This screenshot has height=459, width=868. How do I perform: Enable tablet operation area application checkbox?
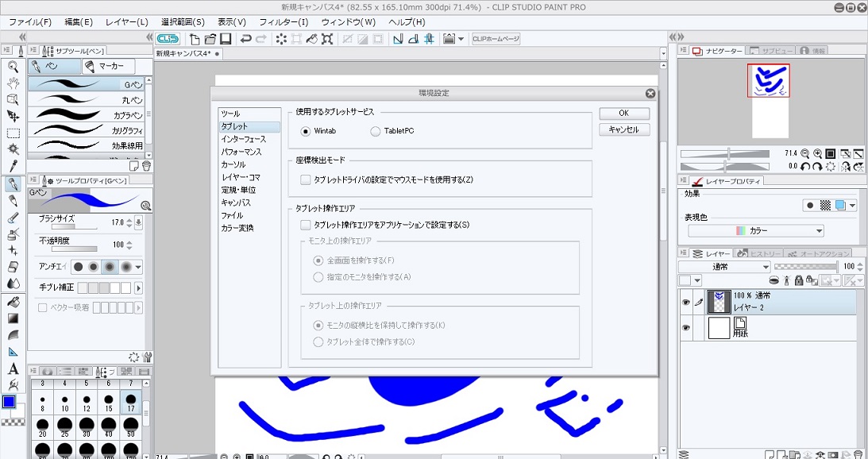tap(305, 225)
